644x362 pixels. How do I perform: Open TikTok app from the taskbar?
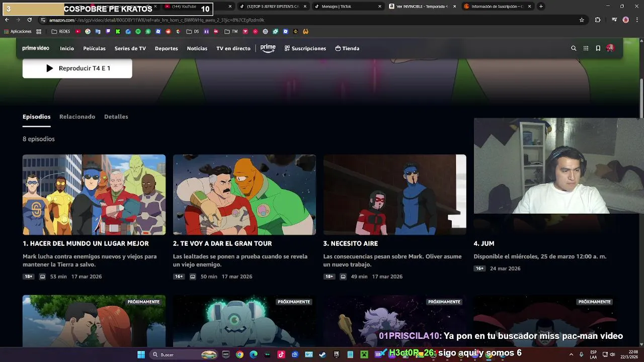pos(281,354)
